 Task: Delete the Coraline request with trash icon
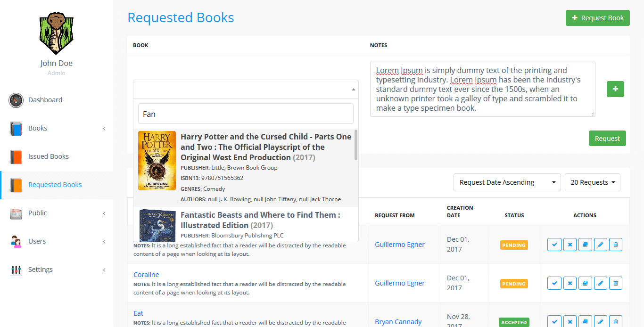click(x=615, y=283)
